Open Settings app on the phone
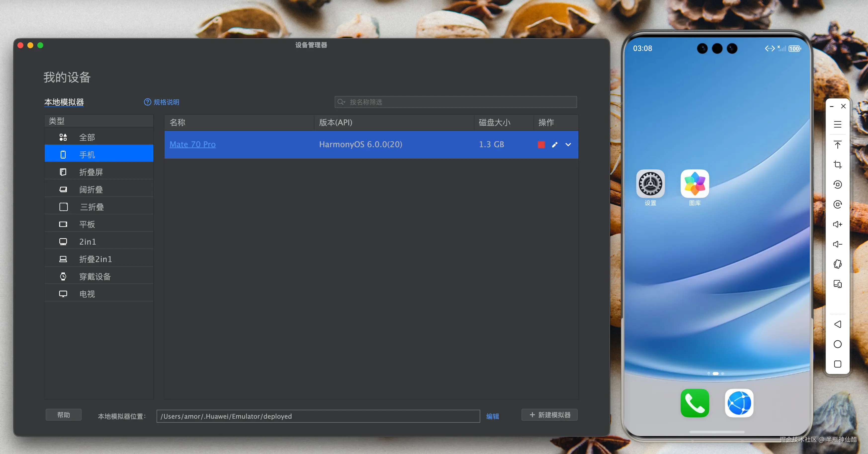This screenshot has height=454, width=868. pyautogui.click(x=650, y=184)
